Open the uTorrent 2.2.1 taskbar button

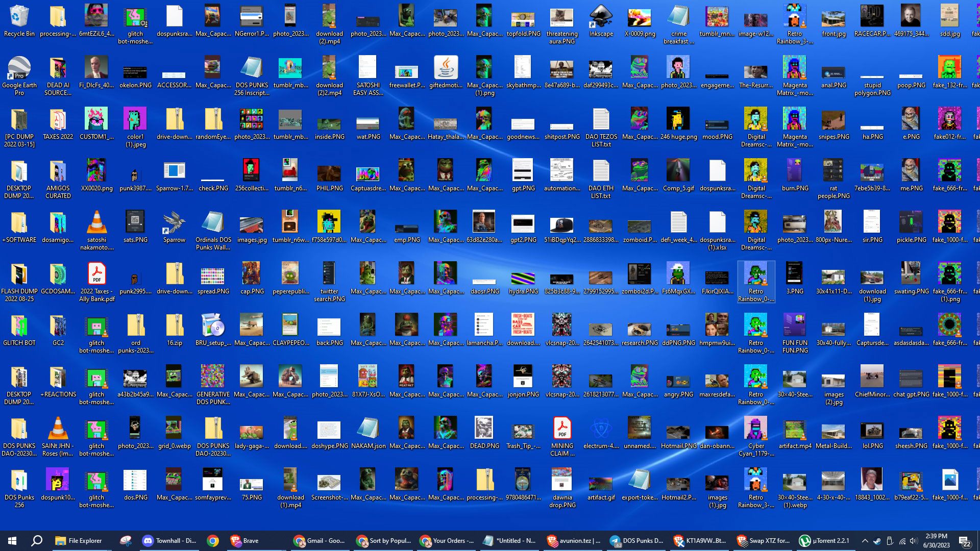tap(824, 541)
